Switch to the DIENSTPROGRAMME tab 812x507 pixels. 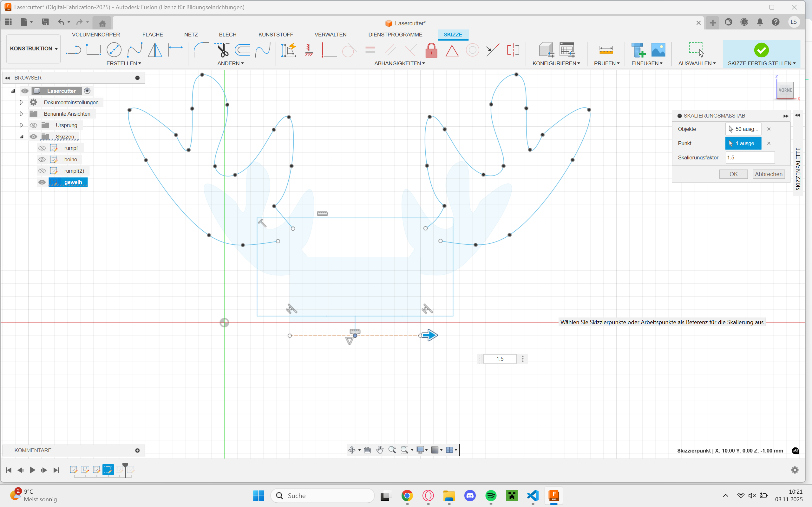[395, 35]
